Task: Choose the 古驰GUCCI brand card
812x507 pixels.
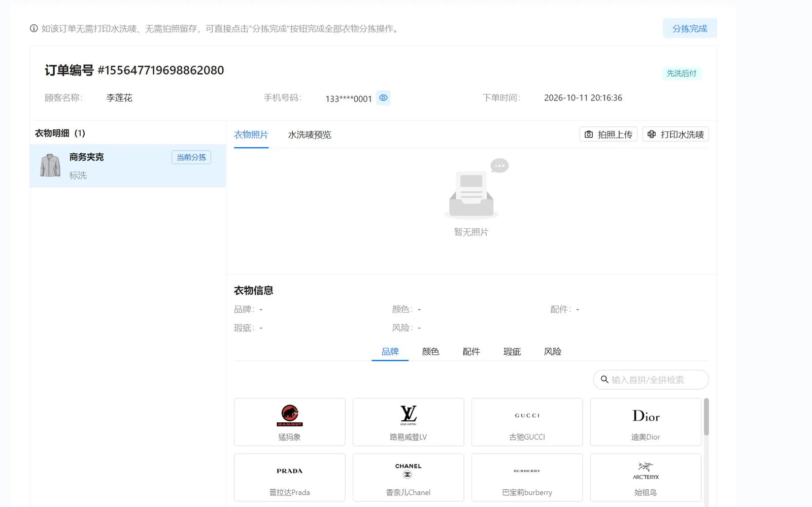Action: [527, 422]
